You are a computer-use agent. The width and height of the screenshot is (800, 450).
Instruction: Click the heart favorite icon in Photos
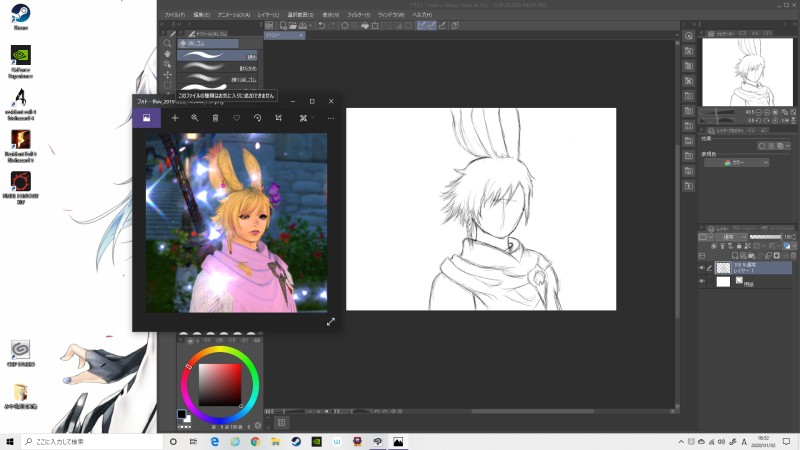[237, 118]
